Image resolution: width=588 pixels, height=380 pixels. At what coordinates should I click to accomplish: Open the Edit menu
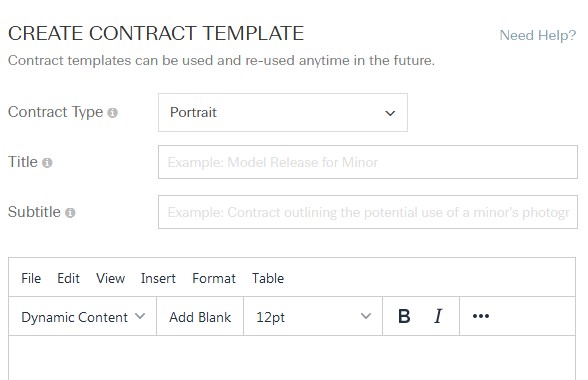(68, 278)
